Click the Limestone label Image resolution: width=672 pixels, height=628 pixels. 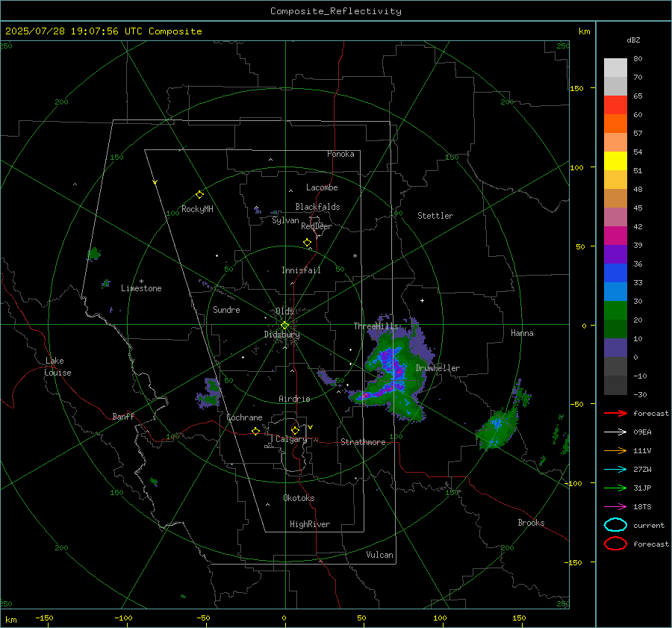141,288
